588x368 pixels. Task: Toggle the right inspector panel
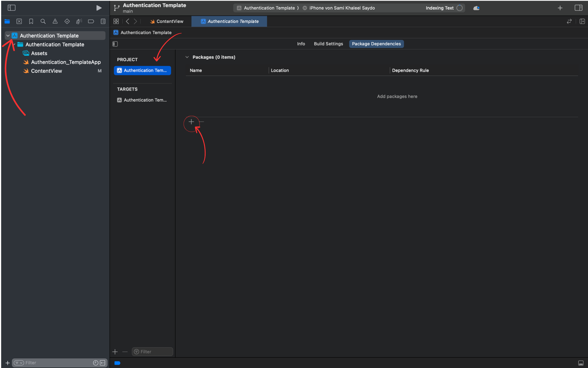(578, 8)
